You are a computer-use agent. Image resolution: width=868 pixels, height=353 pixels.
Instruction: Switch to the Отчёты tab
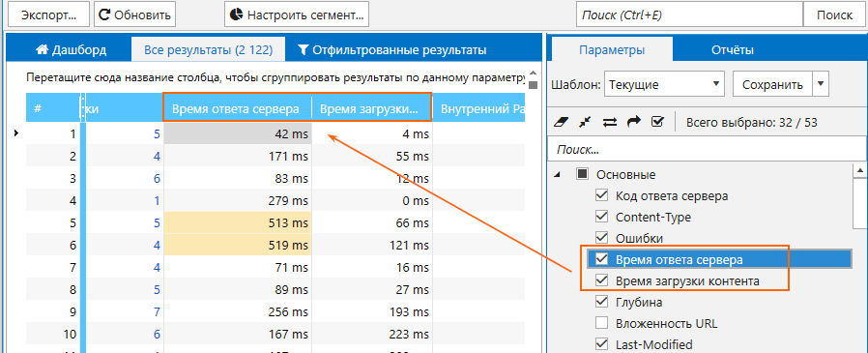[733, 50]
